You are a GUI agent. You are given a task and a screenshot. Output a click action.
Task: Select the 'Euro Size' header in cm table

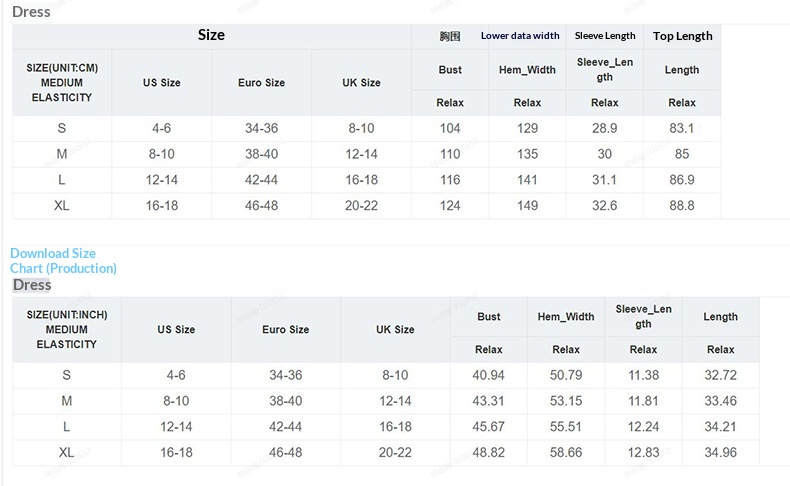coord(261,83)
